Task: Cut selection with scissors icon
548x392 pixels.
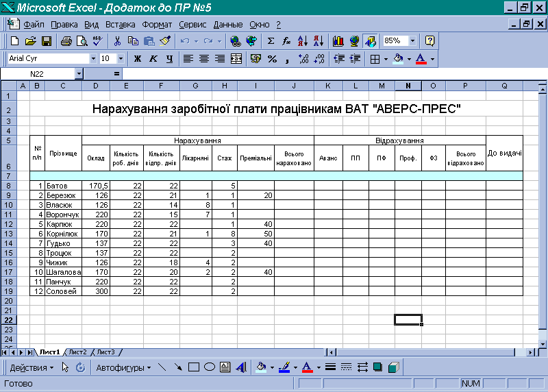Action: pyautogui.click(x=117, y=41)
